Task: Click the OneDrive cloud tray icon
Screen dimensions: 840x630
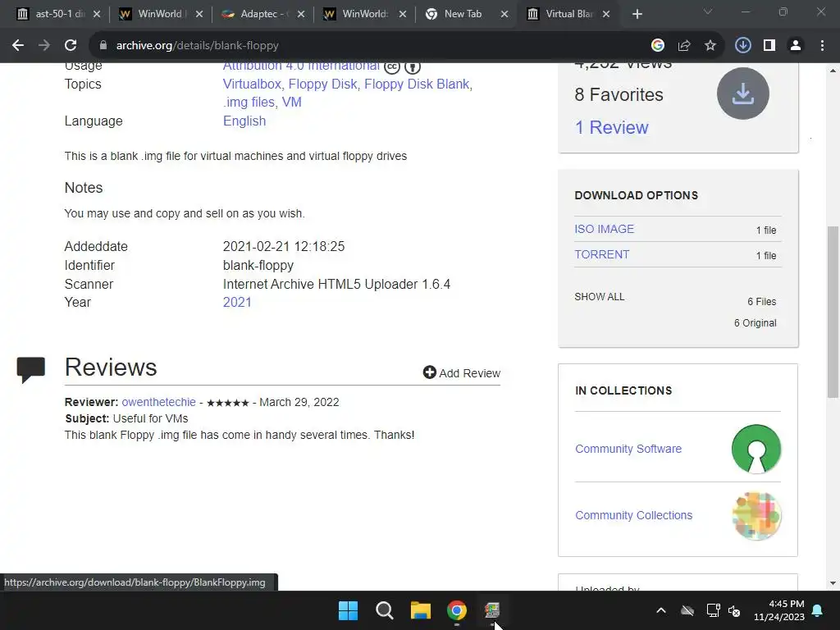Action: pyautogui.click(x=687, y=610)
